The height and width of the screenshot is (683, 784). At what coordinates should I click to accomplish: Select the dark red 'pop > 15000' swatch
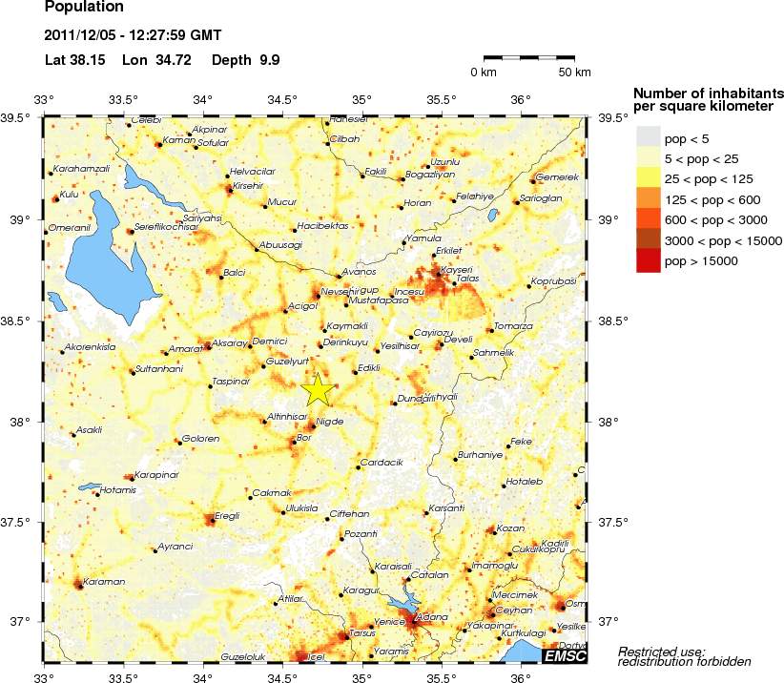[648, 259]
